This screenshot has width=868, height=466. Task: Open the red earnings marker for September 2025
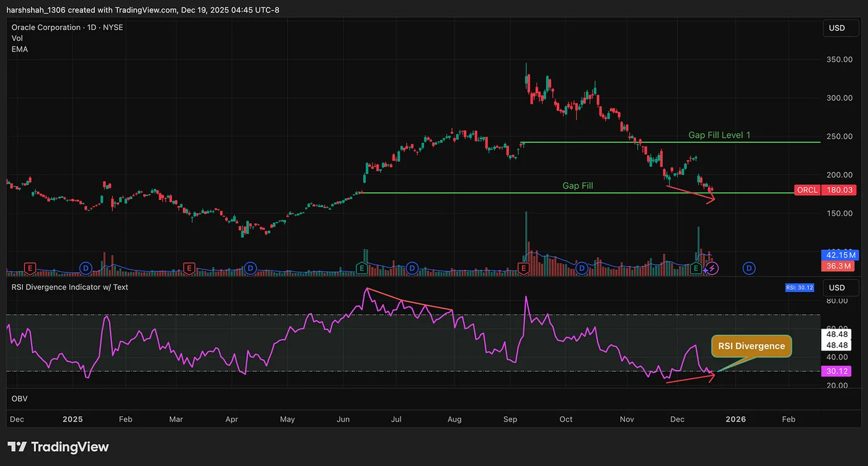(x=523, y=268)
